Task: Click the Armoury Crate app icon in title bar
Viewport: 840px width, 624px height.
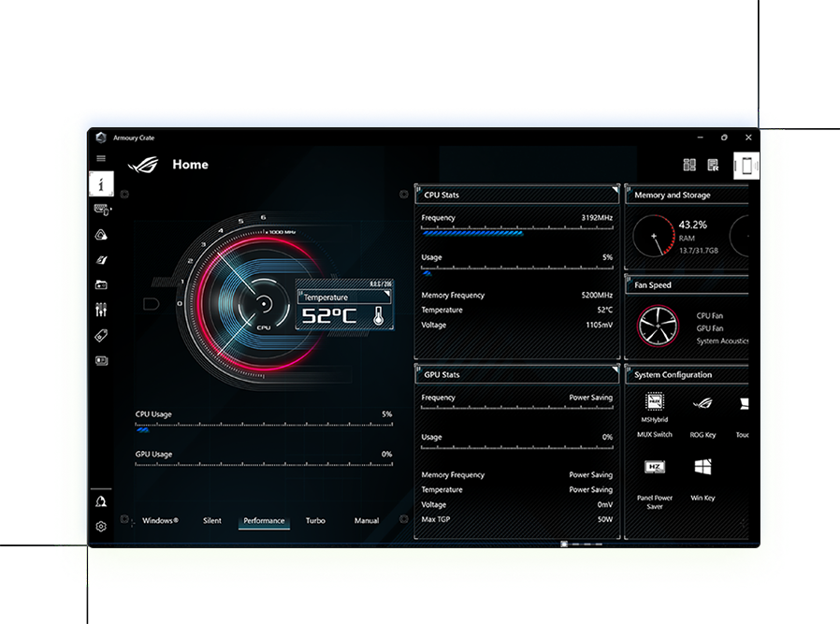Action: tap(101, 138)
